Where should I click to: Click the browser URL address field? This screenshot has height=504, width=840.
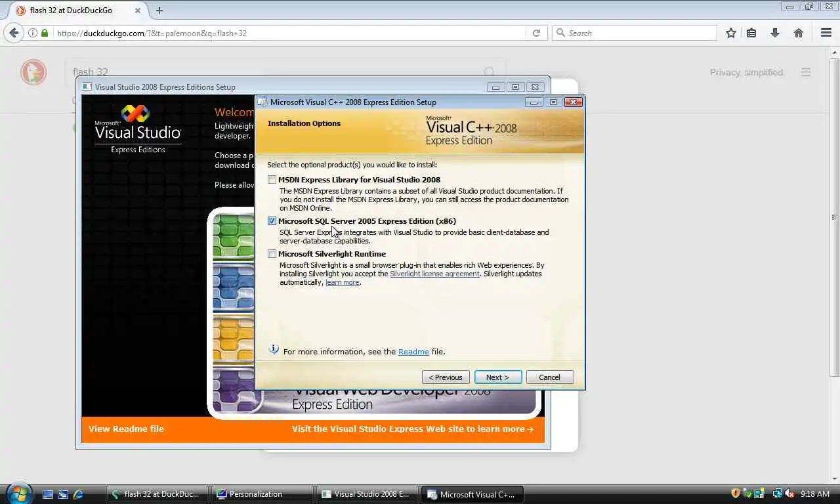click(x=289, y=33)
